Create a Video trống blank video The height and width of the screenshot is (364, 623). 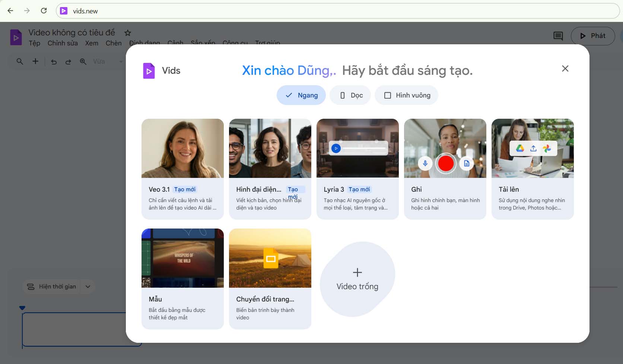click(357, 279)
